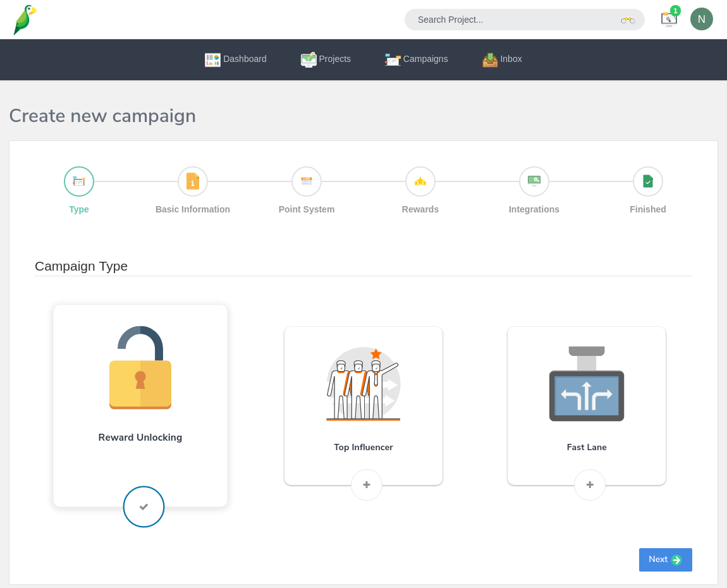Click the Integrations step icon

coord(534,181)
